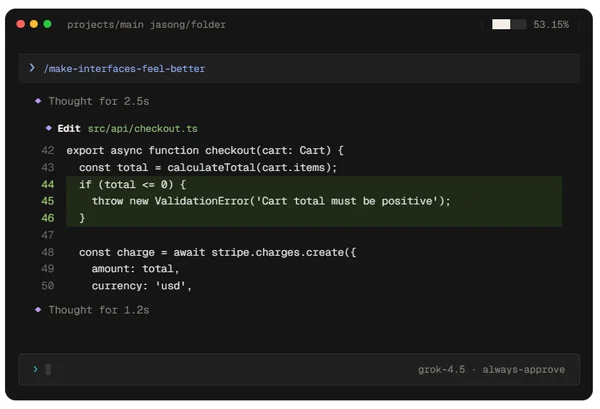Click the cyan prompt chevron in input box

(x=36, y=369)
